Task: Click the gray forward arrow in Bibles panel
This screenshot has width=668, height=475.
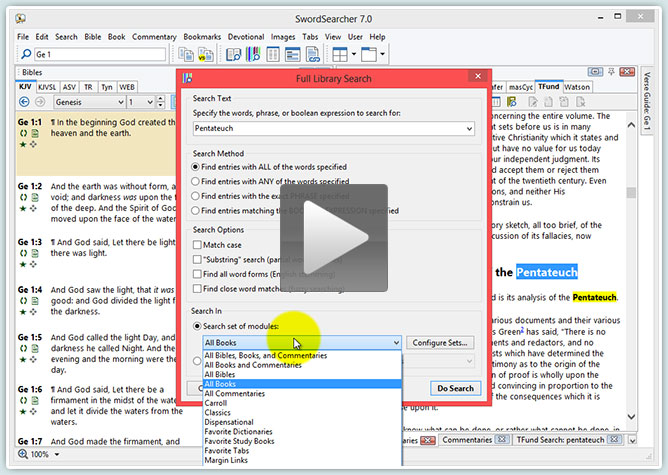Action: coord(40,102)
